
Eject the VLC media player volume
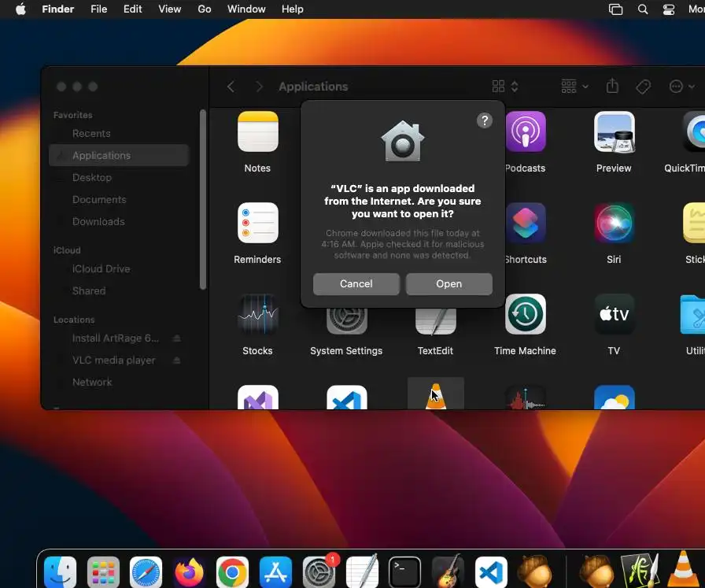[x=177, y=361]
